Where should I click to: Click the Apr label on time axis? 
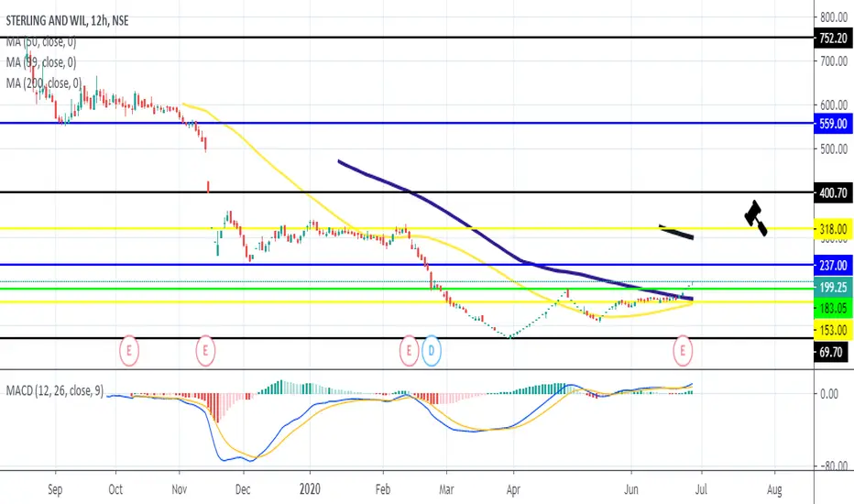513,489
